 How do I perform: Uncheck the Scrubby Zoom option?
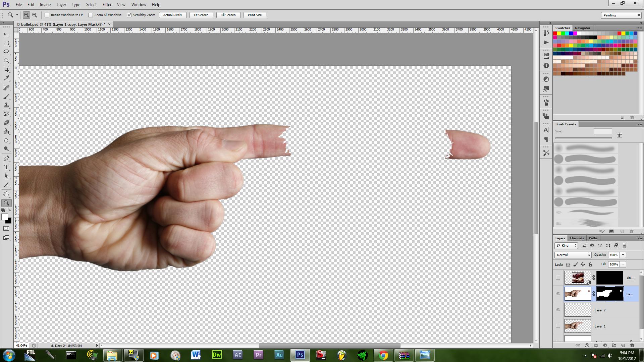[129, 15]
